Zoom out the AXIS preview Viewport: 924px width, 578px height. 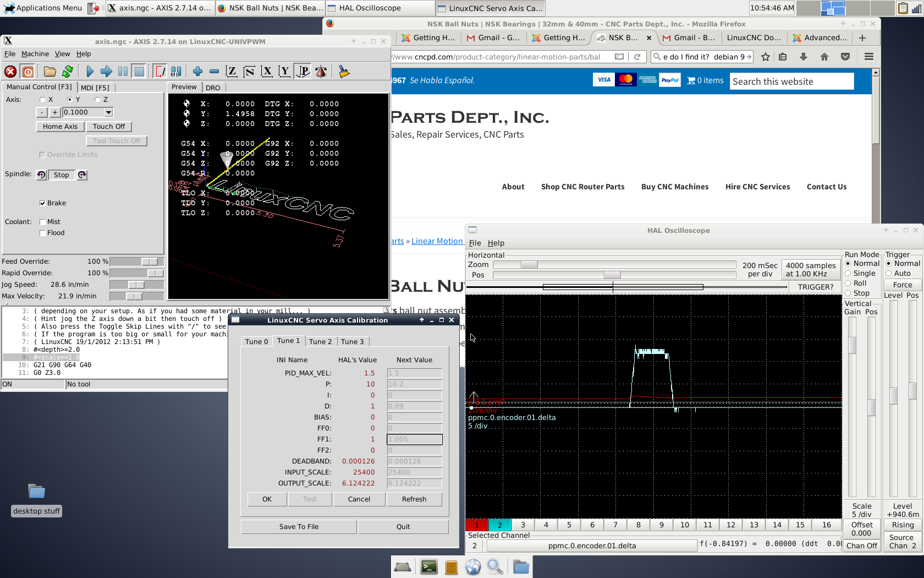[x=215, y=72]
